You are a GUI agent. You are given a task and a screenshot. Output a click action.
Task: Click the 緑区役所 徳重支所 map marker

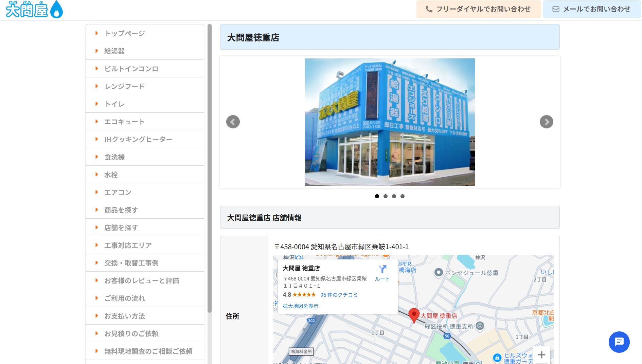pos(480,326)
